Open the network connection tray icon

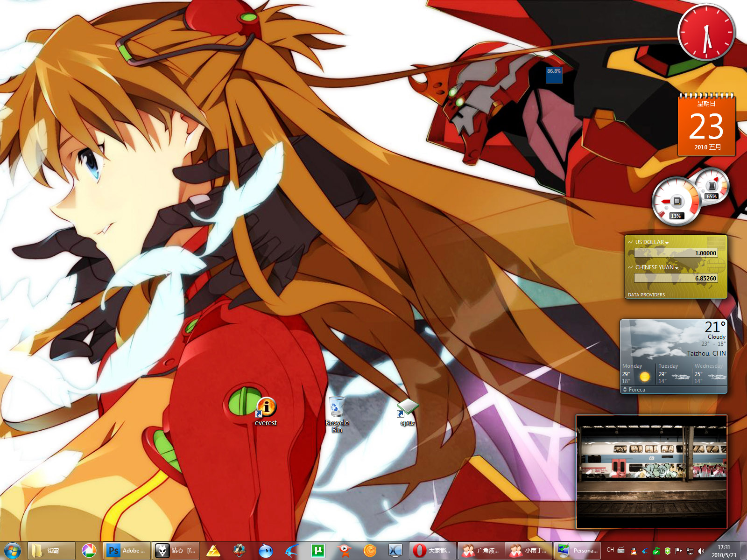[x=690, y=551]
